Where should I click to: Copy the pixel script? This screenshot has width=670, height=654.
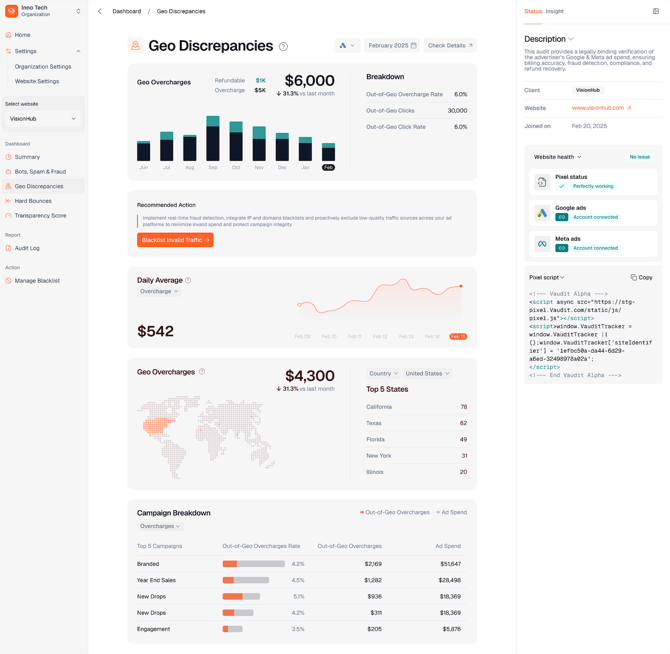642,278
